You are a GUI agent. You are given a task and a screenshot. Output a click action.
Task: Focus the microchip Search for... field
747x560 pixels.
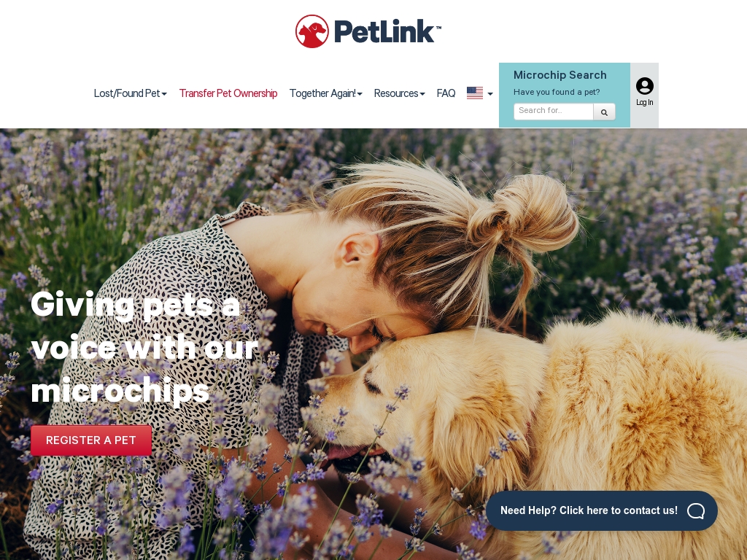point(553,112)
